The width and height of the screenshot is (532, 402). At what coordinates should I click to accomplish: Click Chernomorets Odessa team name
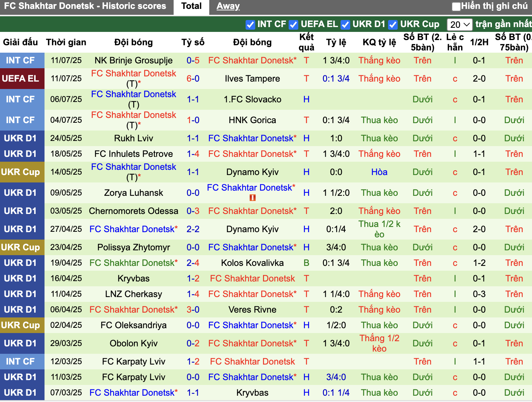point(134,211)
